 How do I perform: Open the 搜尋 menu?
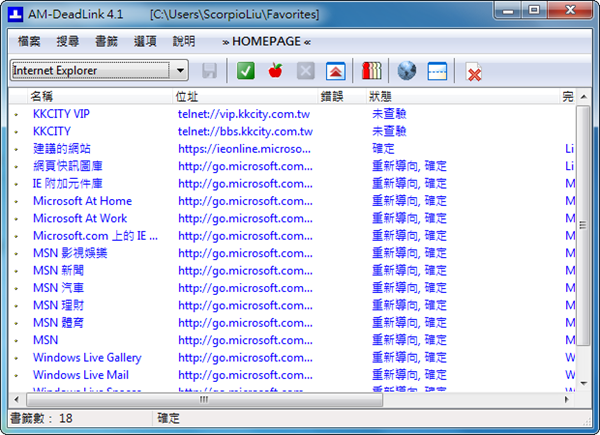[x=68, y=41]
